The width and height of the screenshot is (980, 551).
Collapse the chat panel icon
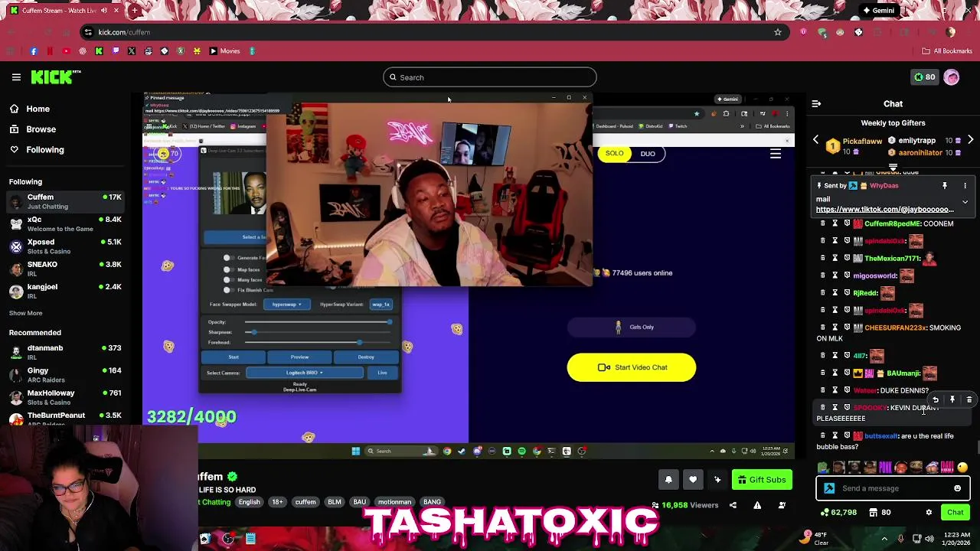coord(816,103)
